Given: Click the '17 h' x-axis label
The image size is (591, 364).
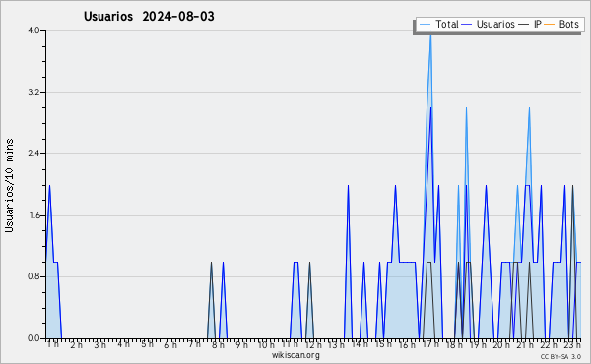Looking at the screenshot, I should click(431, 344).
